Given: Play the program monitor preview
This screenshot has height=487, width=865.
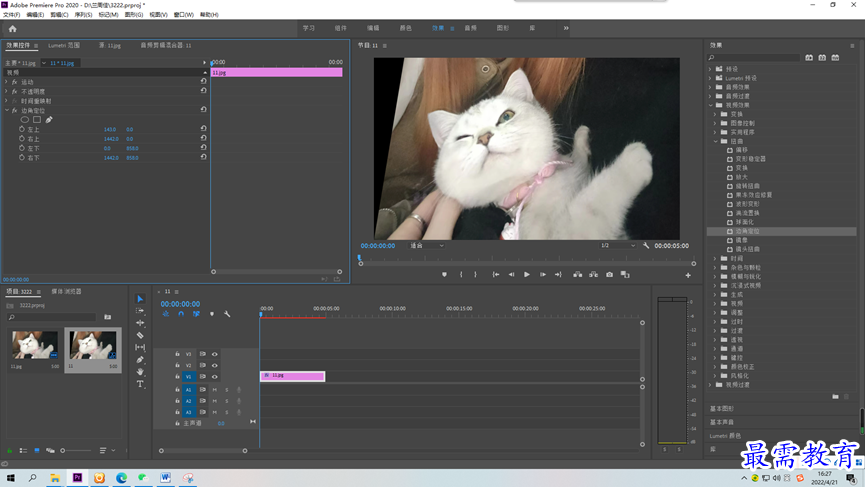Looking at the screenshot, I should click(x=527, y=275).
